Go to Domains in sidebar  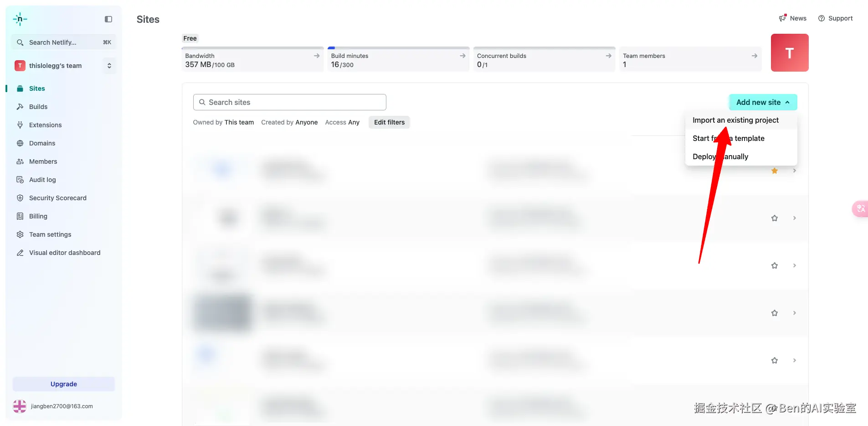[x=42, y=143]
